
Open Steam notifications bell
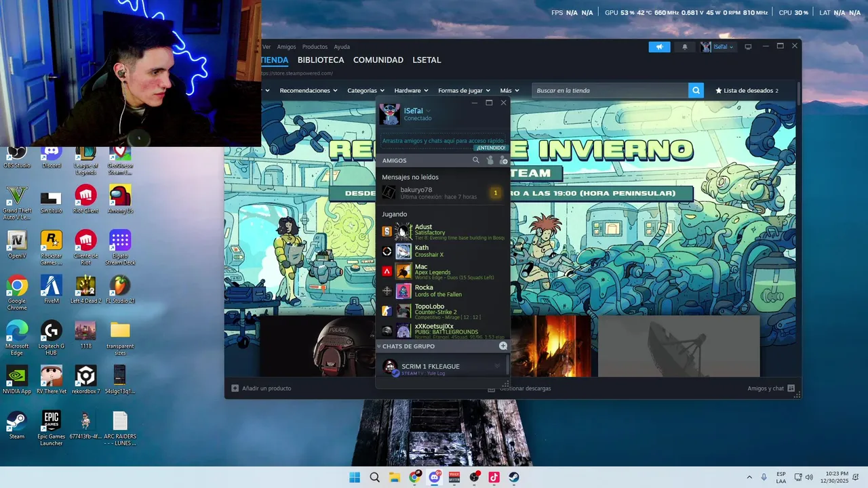pyautogui.click(x=684, y=47)
